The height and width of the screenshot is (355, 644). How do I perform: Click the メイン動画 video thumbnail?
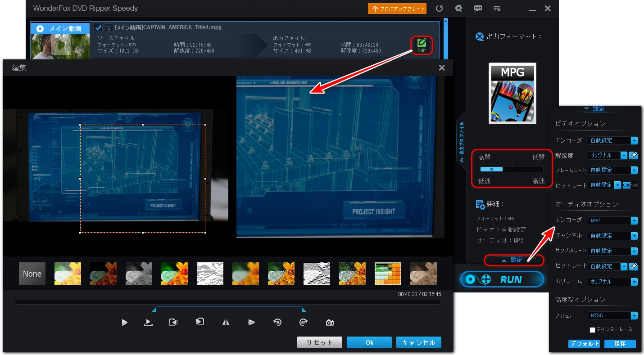pyautogui.click(x=60, y=47)
